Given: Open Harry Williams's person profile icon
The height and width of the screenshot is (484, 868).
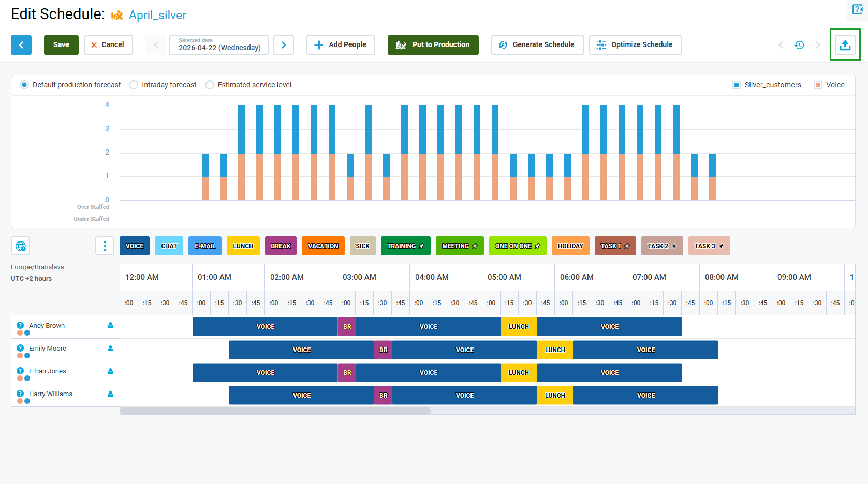Looking at the screenshot, I should pos(110,394).
